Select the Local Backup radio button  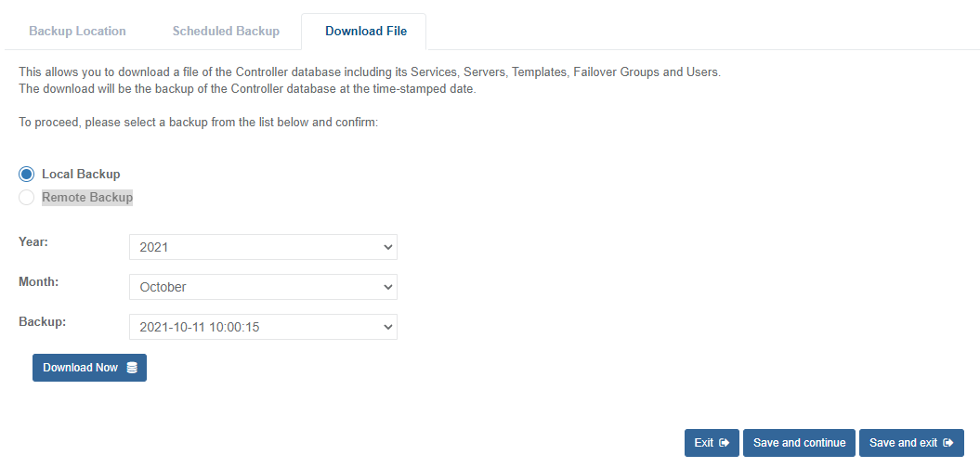coord(27,175)
